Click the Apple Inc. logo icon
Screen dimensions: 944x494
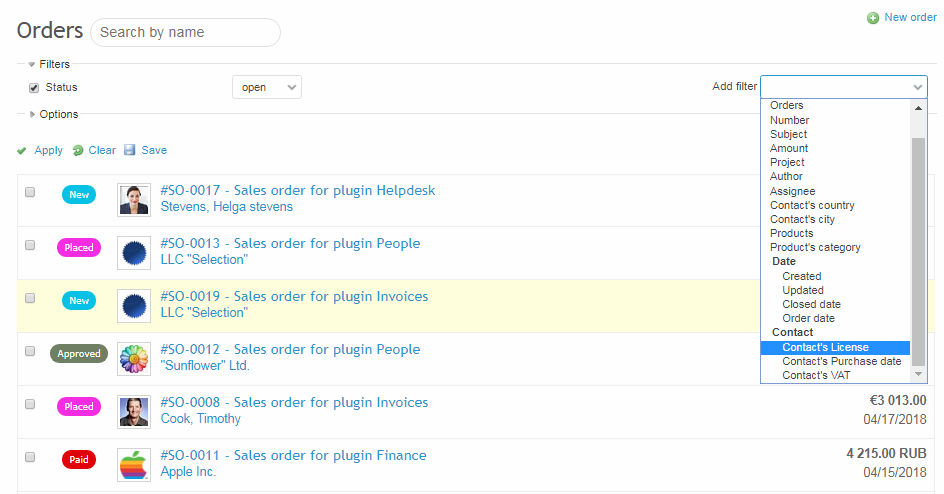point(133,465)
